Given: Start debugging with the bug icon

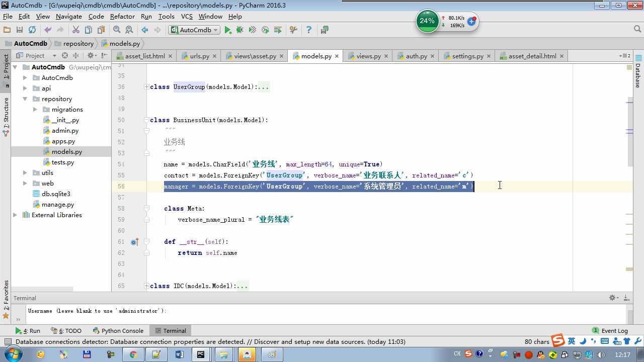Looking at the screenshot, I should [240, 30].
